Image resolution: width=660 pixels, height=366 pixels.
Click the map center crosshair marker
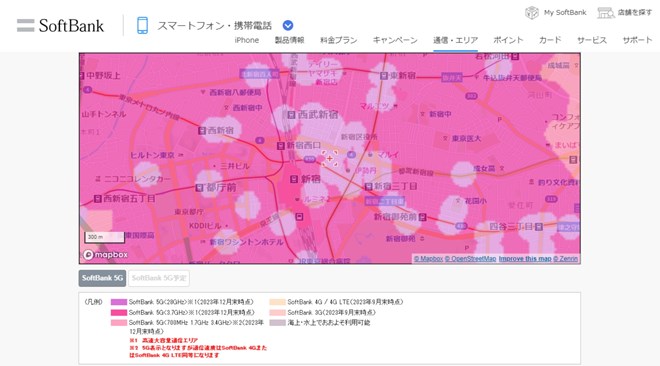click(330, 159)
